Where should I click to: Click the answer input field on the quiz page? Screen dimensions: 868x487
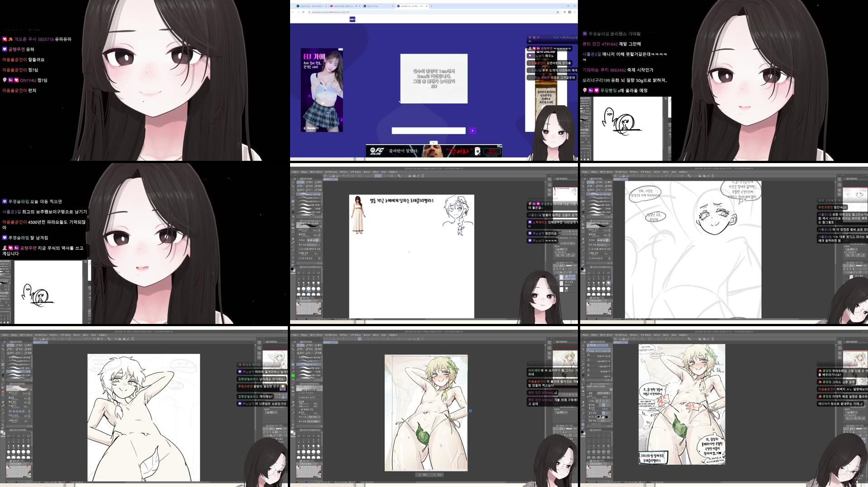point(428,130)
